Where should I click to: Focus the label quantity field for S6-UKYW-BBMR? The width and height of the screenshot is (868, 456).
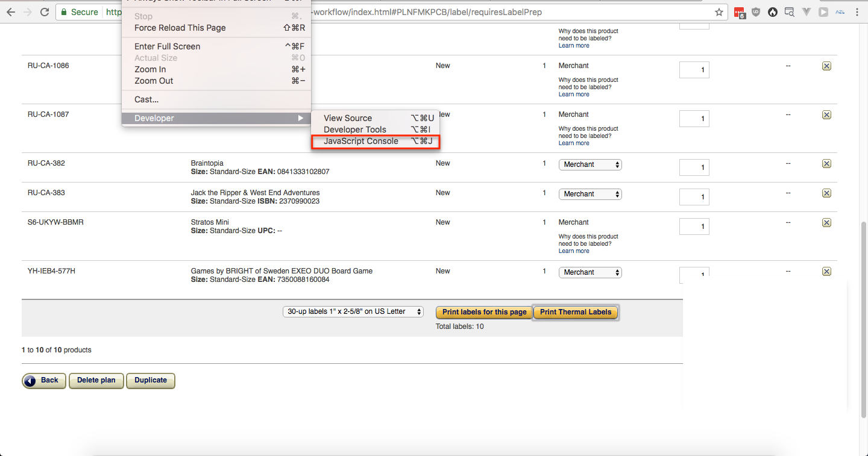click(x=694, y=226)
